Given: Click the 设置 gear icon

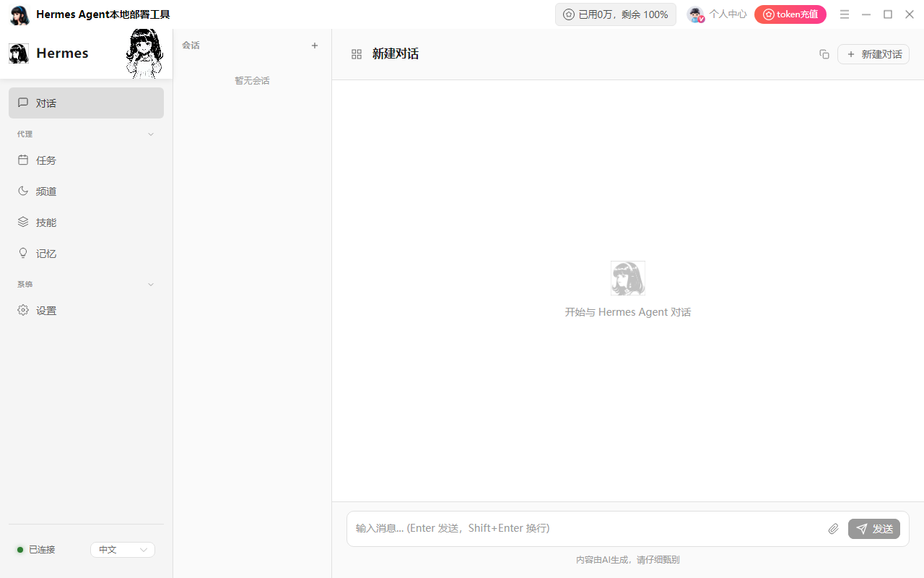Looking at the screenshot, I should coord(23,310).
